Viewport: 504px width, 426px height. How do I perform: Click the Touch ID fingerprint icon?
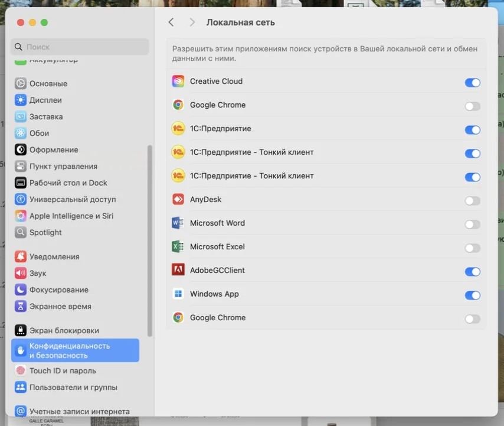tap(21, 370)
